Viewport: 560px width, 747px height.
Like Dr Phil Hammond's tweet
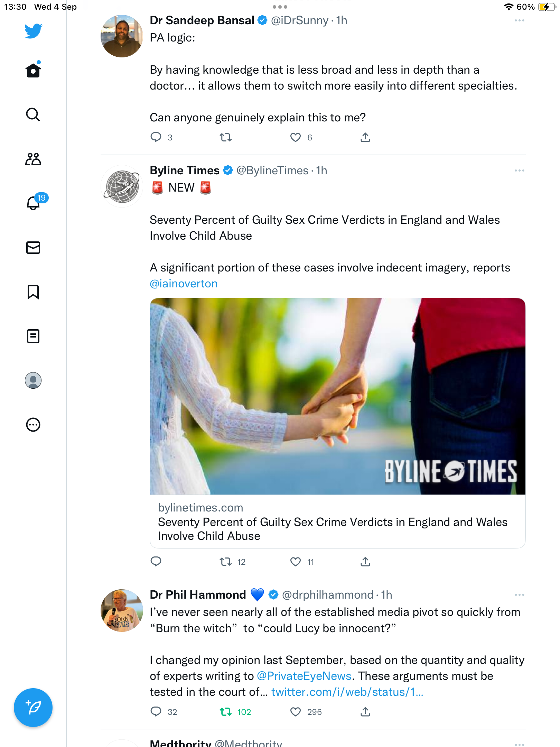click(x=295, y=712)
